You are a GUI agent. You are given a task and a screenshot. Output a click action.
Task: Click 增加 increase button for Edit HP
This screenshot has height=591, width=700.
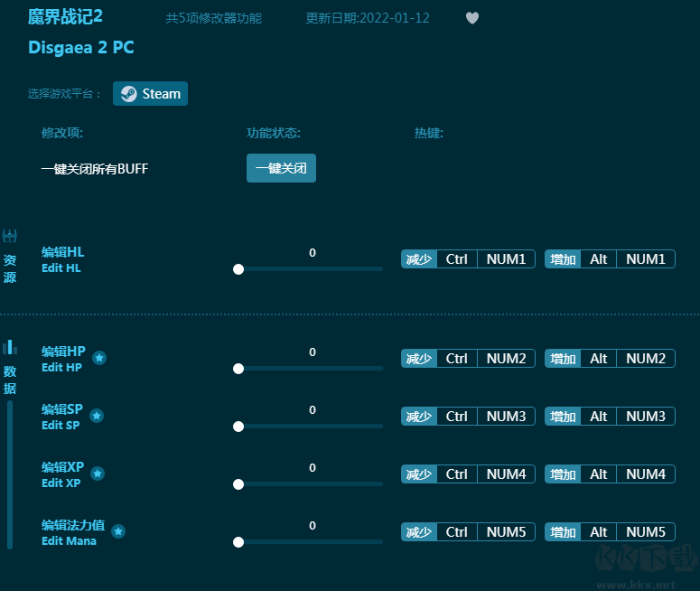563,359
